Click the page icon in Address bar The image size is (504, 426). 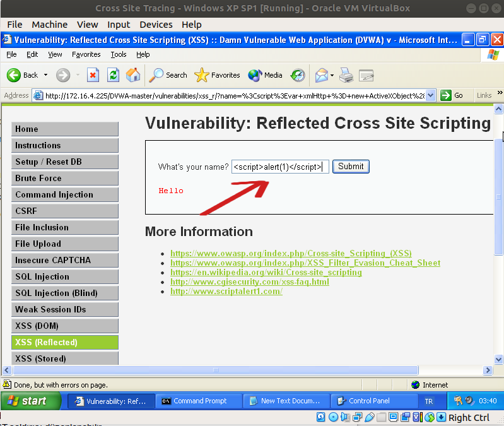(x=38, y=95)
